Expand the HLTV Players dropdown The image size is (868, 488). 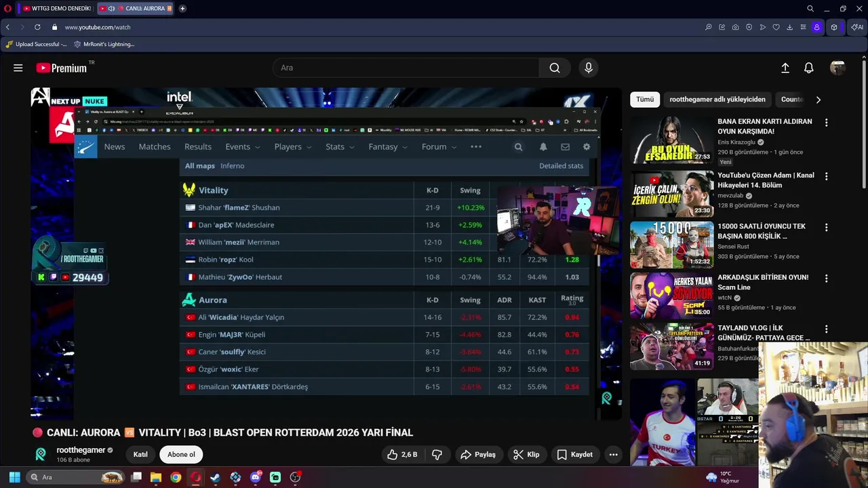click(x=293, y=147)
